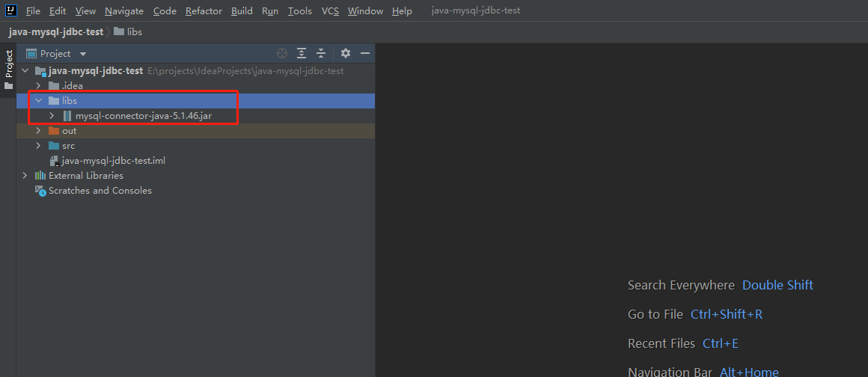Click the root module folder icon
The image size is (868, 377).
(40, 71)
